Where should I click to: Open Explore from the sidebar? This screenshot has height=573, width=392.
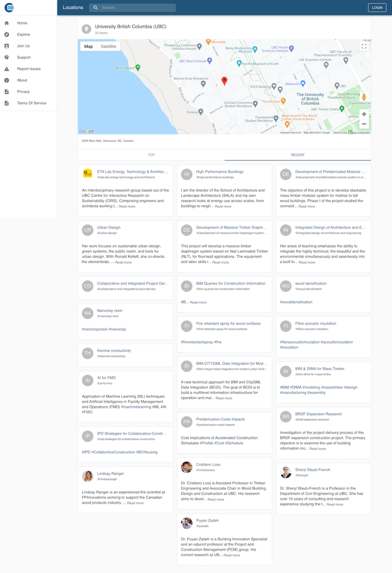tap(29, 34)
